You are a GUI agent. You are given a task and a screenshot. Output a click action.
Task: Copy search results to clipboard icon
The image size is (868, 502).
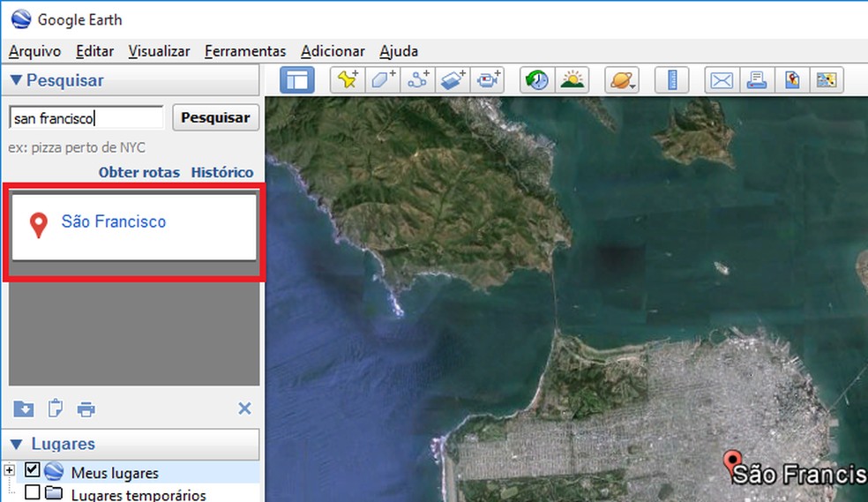[55, 409]
